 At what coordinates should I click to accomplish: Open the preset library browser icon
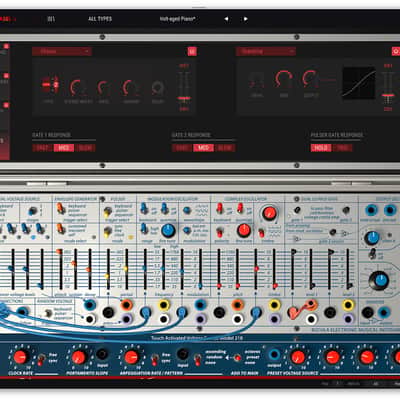(x=51, y=19)
